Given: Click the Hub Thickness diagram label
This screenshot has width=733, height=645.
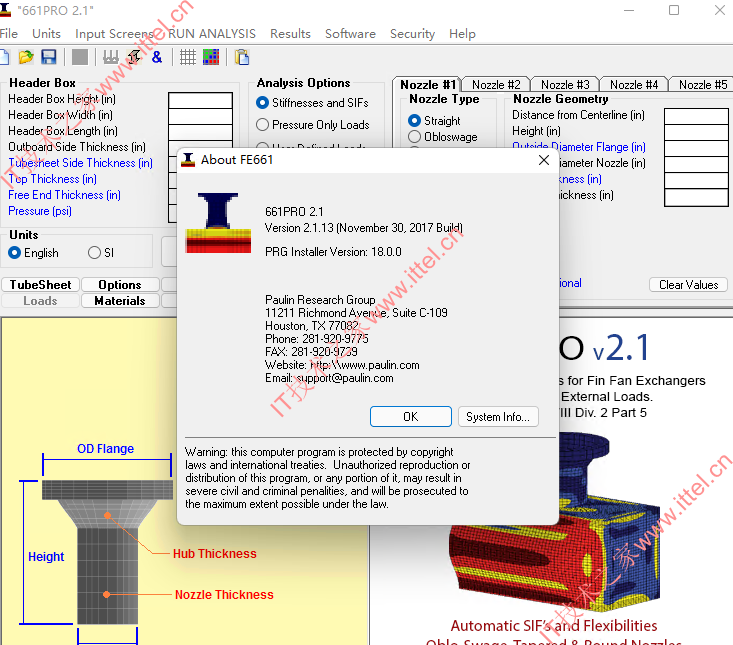Looking at the screenshot, I should tap(215, 554).
